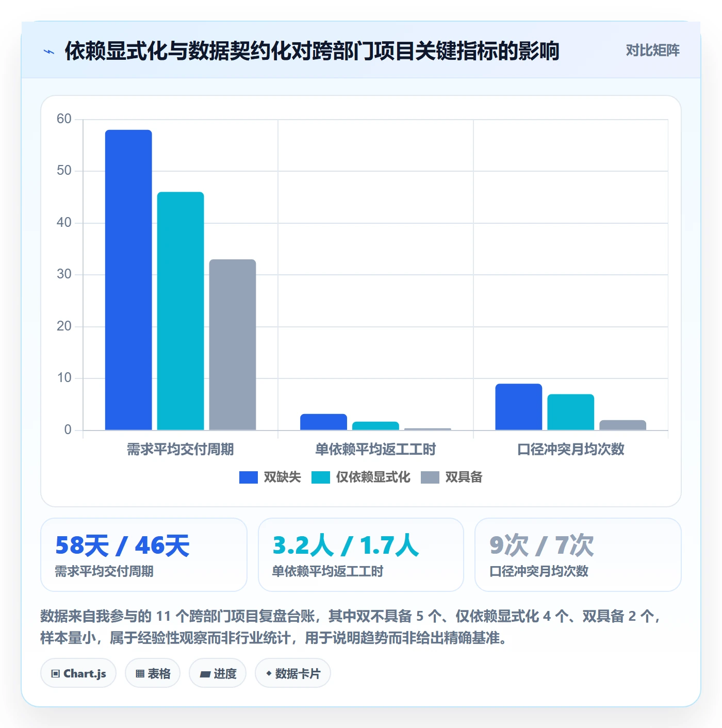Click the blue 需求平均交付周期 bar for 双缺失

(x=128, y=280)
